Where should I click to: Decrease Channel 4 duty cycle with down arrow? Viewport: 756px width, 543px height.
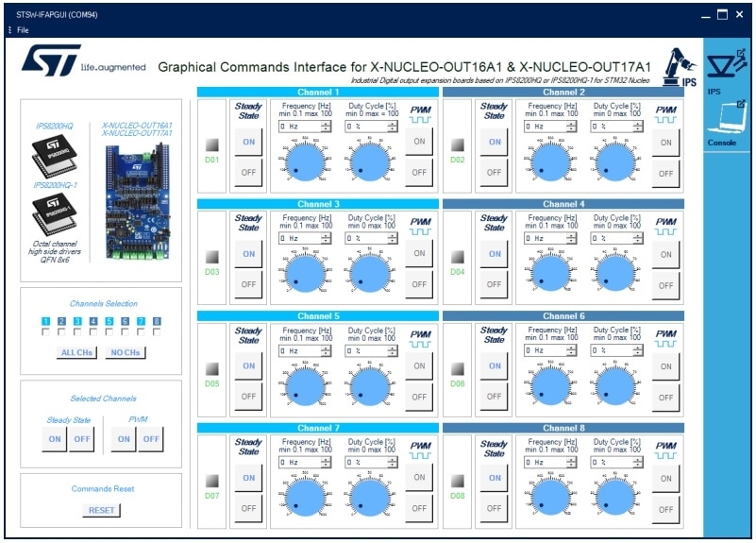click(639, 241)
